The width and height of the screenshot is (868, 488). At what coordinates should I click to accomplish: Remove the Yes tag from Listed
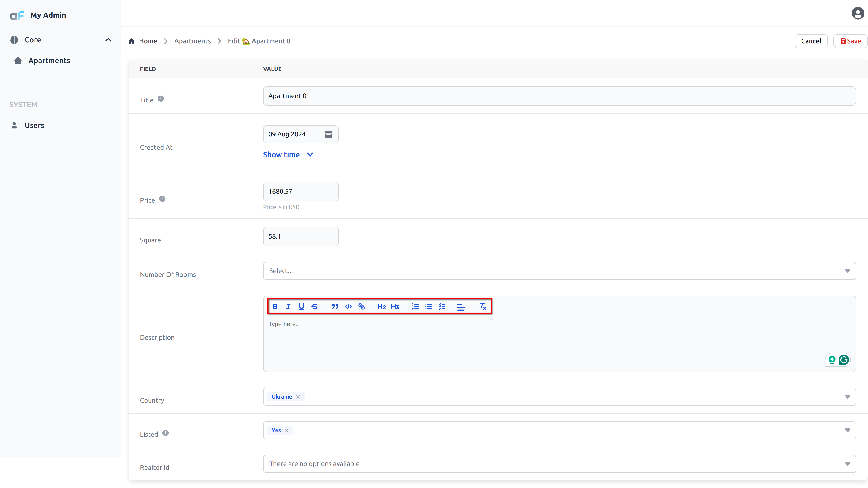[286, 430]
